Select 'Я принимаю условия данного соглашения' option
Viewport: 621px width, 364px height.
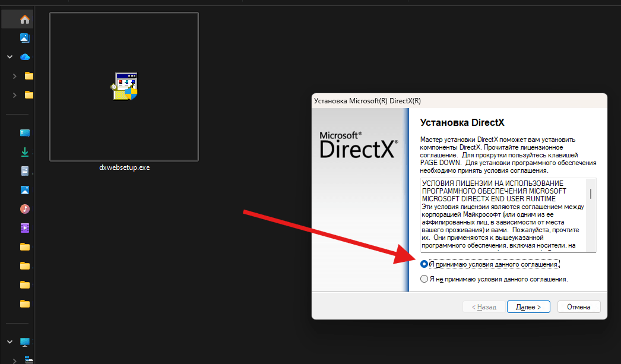pyautogui.click(x=424, y=264)
